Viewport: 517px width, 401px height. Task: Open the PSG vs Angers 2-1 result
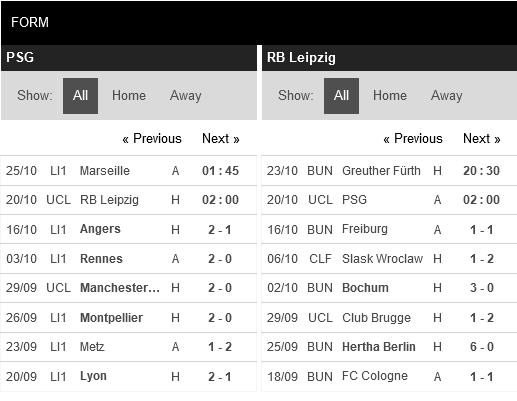pos(220,230)
